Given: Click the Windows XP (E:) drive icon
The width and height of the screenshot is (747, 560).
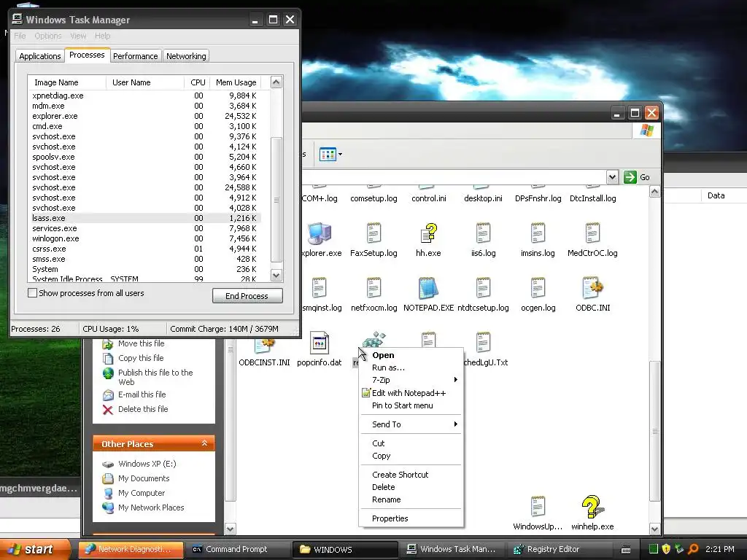Looking at the screenshot, I should tap(108, 464).
